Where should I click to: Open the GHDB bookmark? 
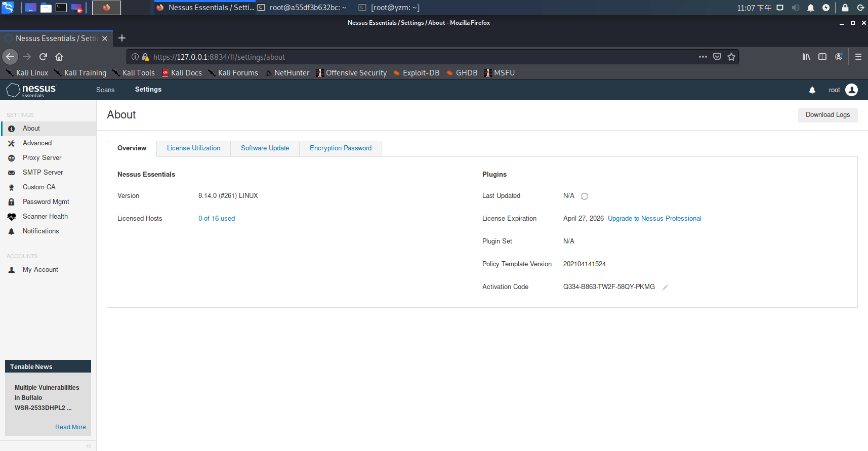(x=462, y=73)
